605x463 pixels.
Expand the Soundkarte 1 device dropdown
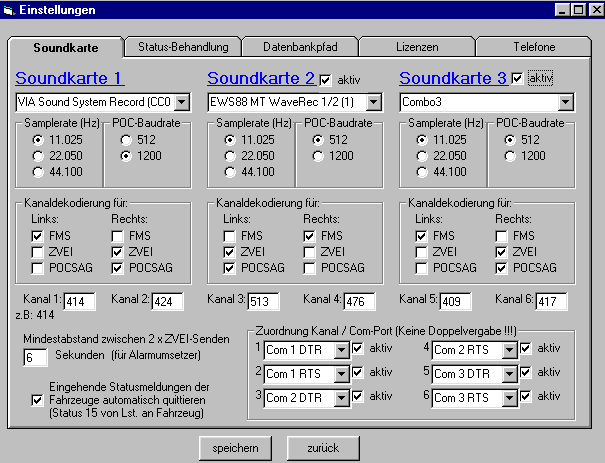pyautogui.click(x=181, y=102)
